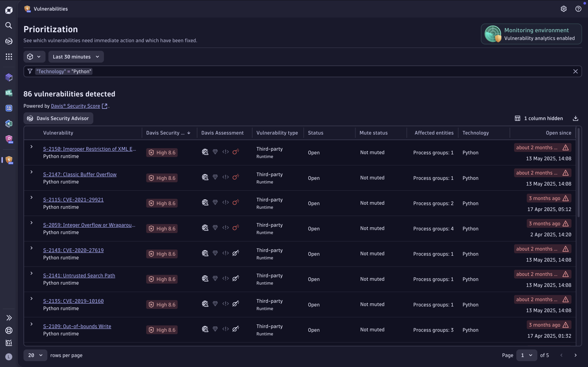Open the entity scope selector dropdown
588x367 pixels.
pyautogui.click(x=34, y=57)
